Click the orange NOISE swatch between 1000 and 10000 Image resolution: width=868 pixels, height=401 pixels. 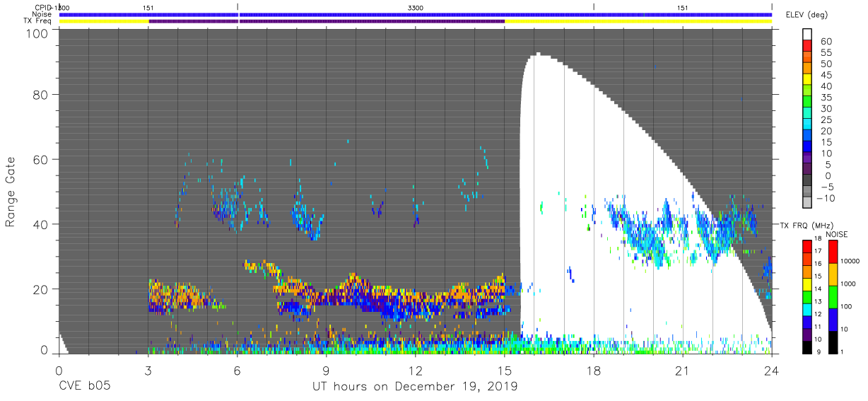coord(834,274)
